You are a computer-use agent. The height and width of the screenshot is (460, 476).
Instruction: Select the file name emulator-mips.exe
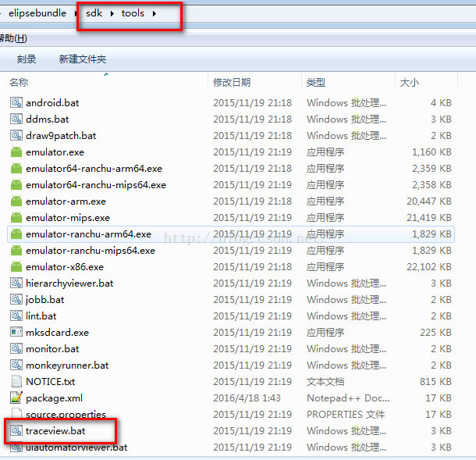pos(68,218)
